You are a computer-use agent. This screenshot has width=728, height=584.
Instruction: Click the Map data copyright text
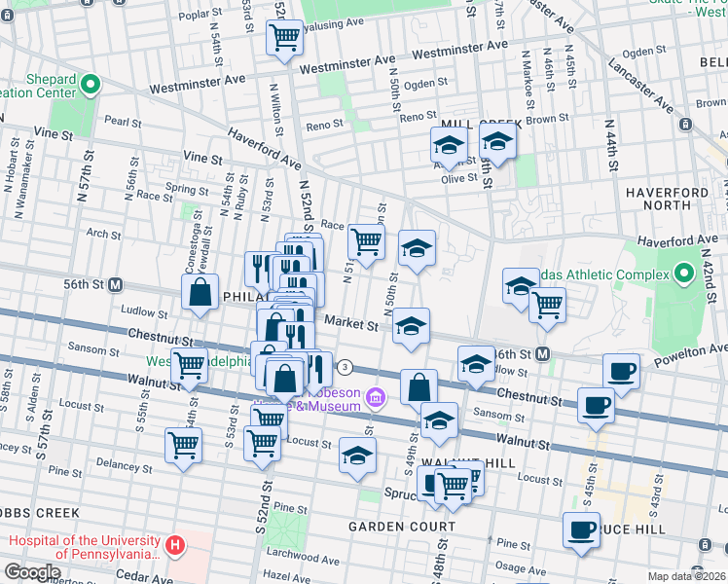pos(686,577)
